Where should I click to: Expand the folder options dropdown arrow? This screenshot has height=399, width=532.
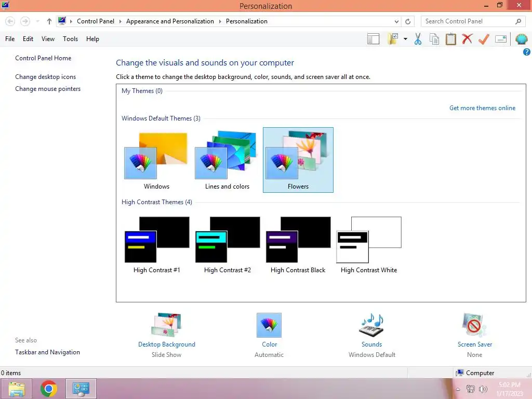pos(405,39)
